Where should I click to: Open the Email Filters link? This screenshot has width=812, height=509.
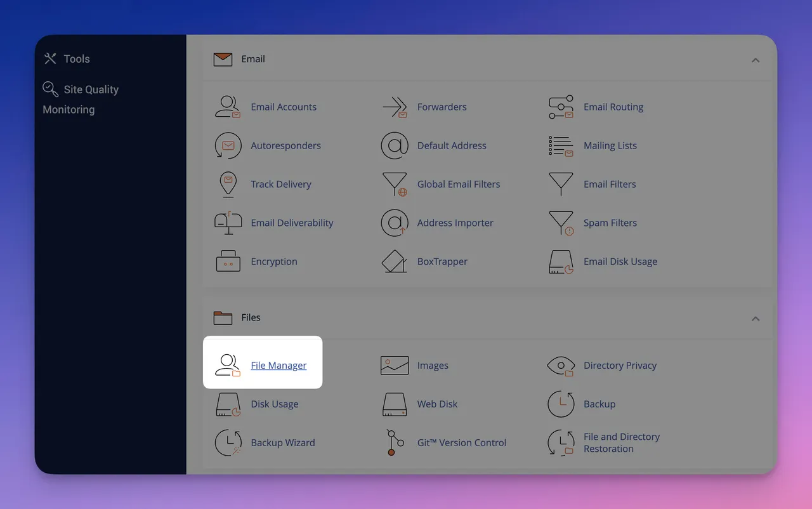point(610,185)
